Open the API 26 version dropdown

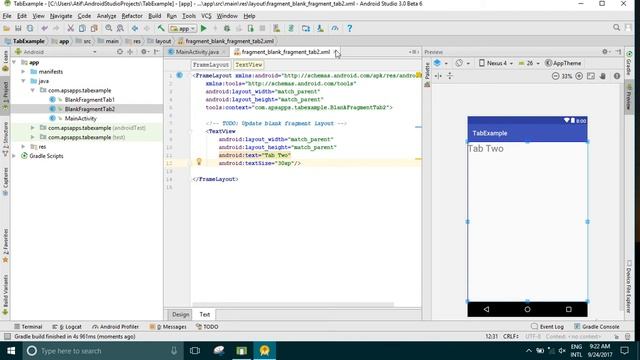(529, 63)
